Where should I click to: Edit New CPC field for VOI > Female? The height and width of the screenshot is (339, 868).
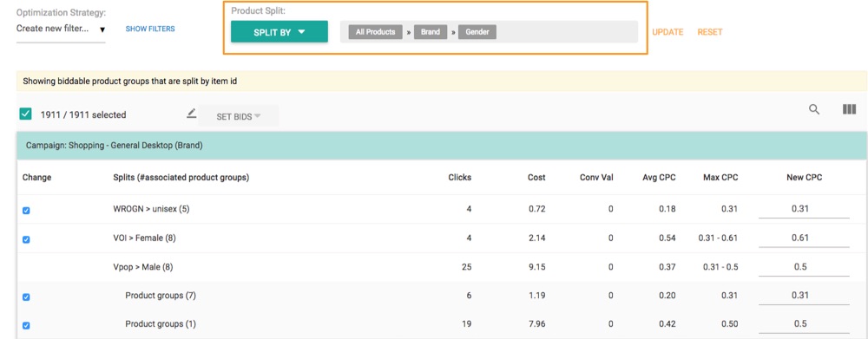pos(804,238)
